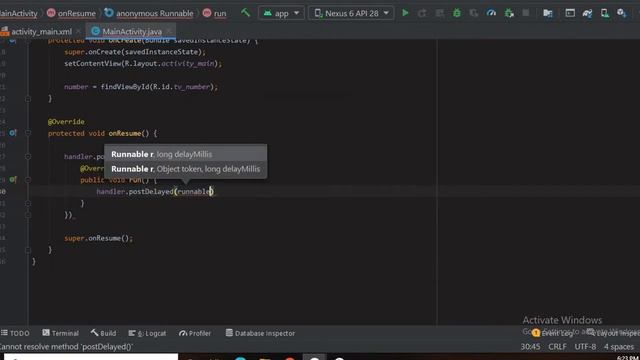
Task: Collapse the onResume method fold marker
Action: click(x=28, y=133)
